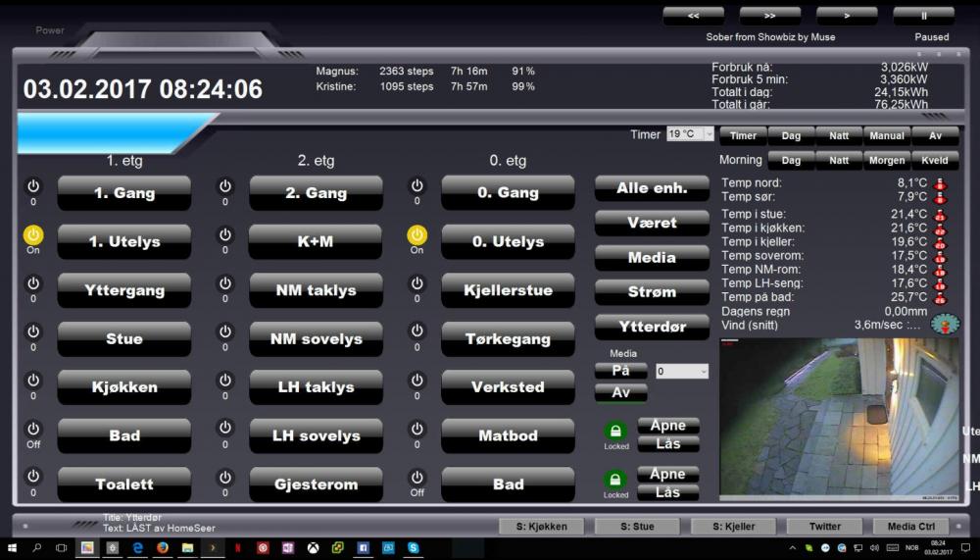Select Timer heating mode
980x560 pixels.
tap(743, 135)
